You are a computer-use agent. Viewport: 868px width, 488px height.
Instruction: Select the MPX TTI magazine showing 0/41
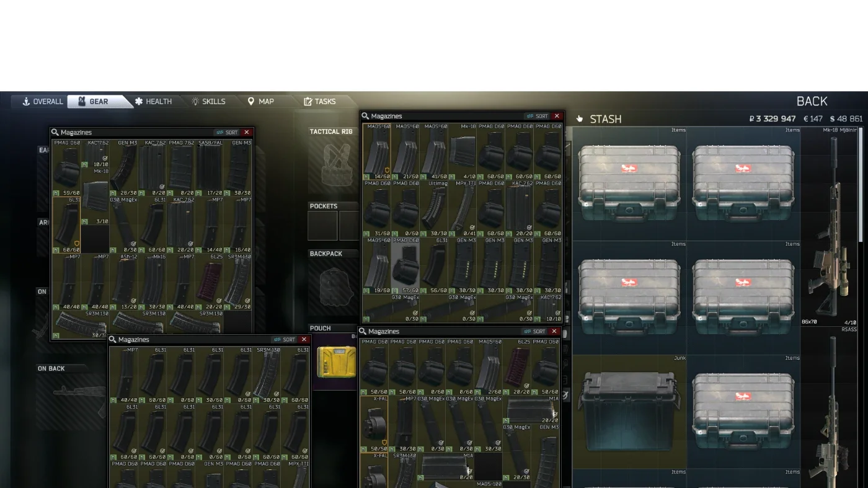click(463, 209)
